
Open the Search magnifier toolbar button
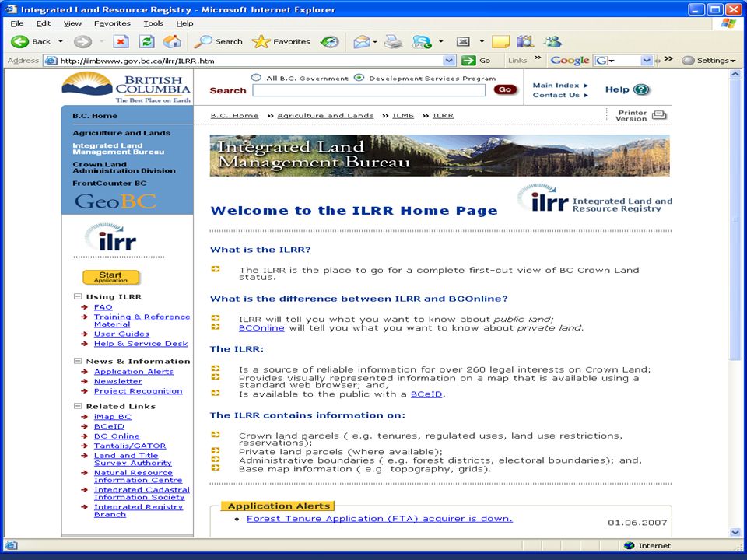(x=219, y=42)
